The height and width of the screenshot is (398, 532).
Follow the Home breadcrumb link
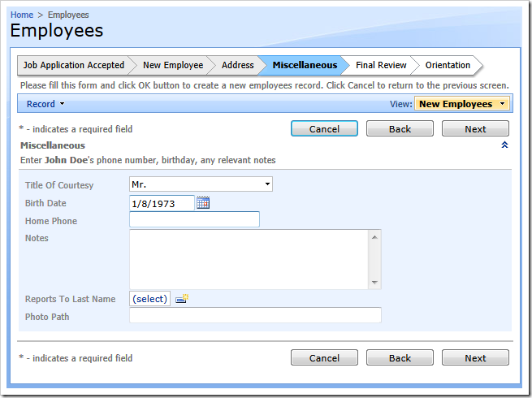pyautogui.click(x=22, y=15)
